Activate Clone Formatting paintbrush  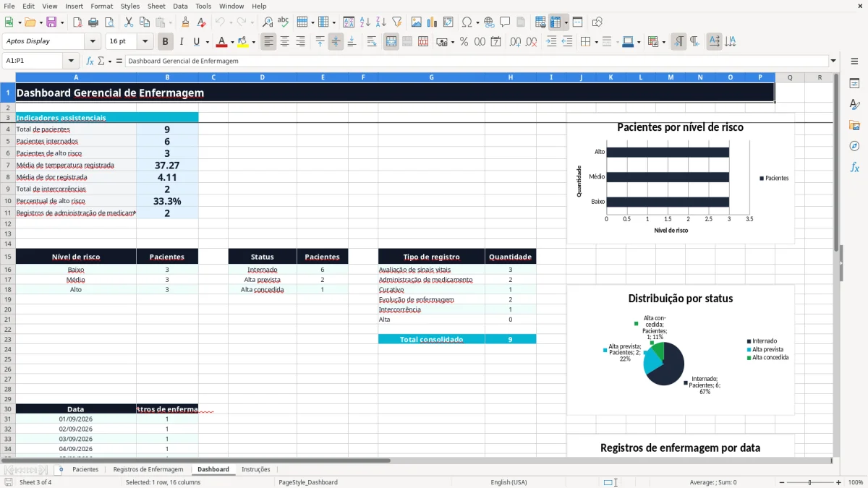185,22
